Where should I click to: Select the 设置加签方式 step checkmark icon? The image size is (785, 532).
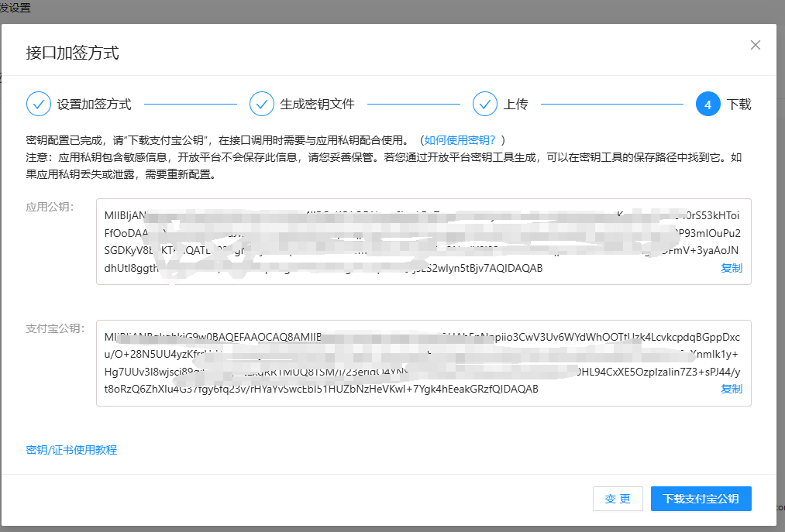pyautogui.click(x=39, y=104)
